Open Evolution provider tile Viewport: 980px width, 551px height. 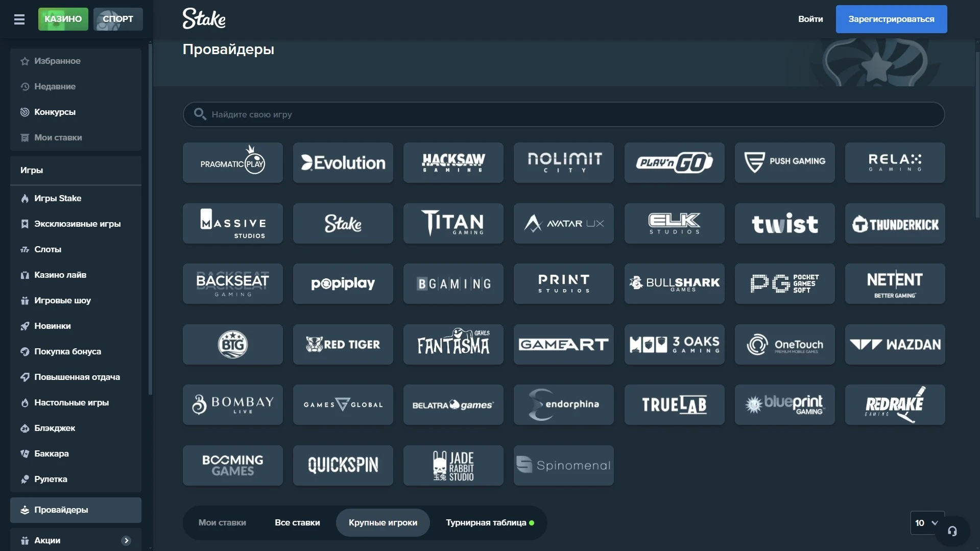[343, 162]
